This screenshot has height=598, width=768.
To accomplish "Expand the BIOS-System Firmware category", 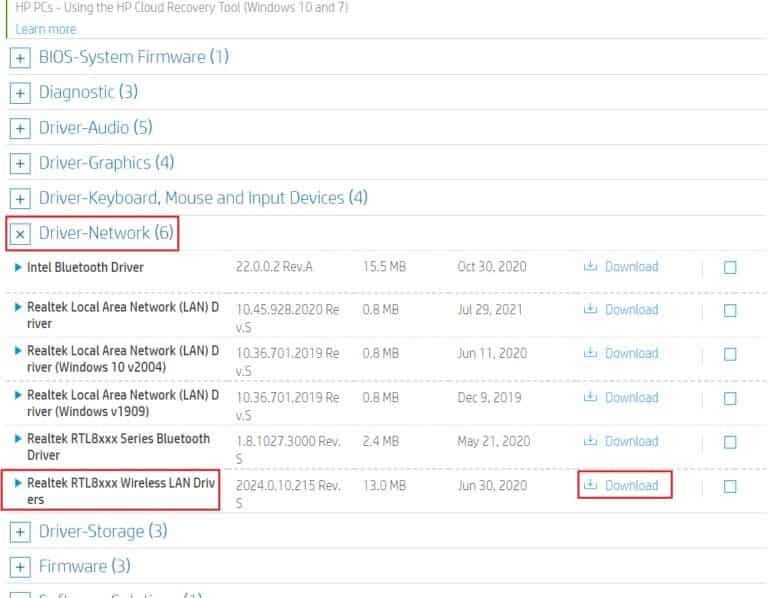I will click(x=20, y=58).
